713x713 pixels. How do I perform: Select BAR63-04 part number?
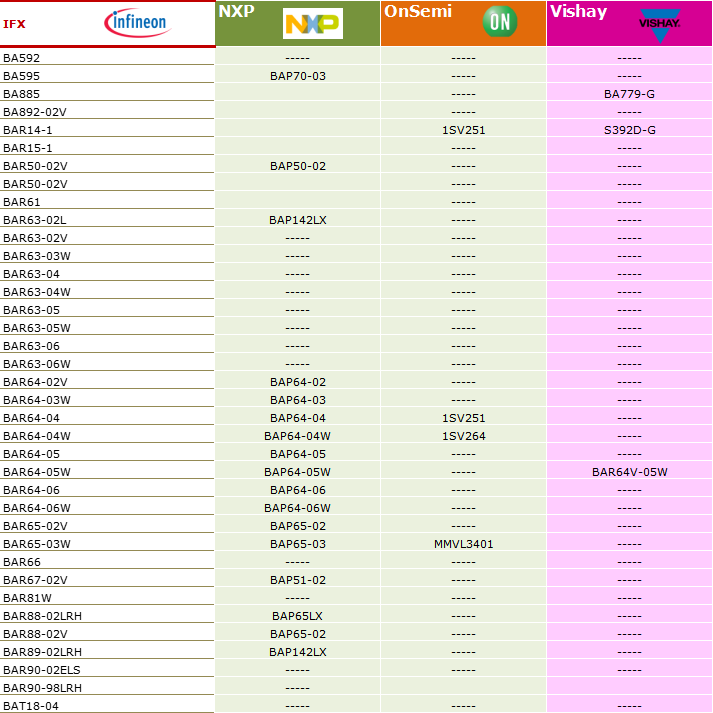tap(31, 274)
